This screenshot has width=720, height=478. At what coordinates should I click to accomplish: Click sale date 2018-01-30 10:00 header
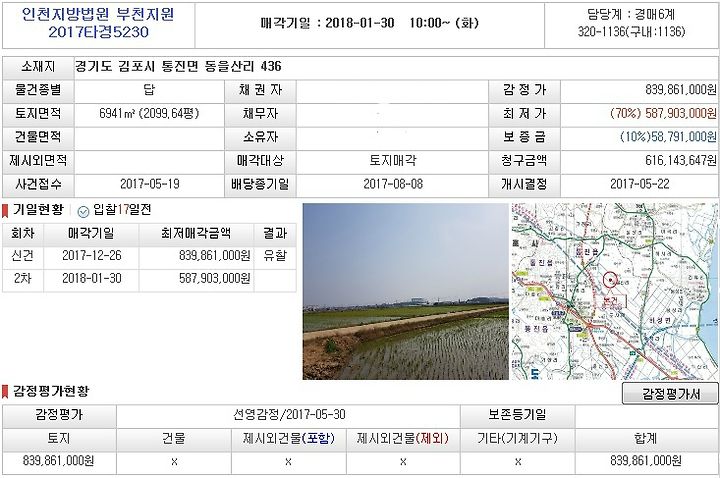coord(370,23)
